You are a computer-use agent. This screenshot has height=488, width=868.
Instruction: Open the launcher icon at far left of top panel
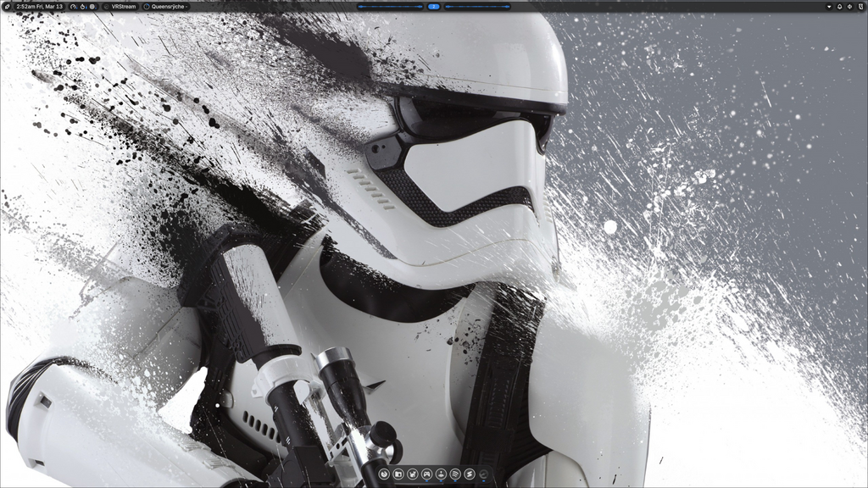pos(7,7)
